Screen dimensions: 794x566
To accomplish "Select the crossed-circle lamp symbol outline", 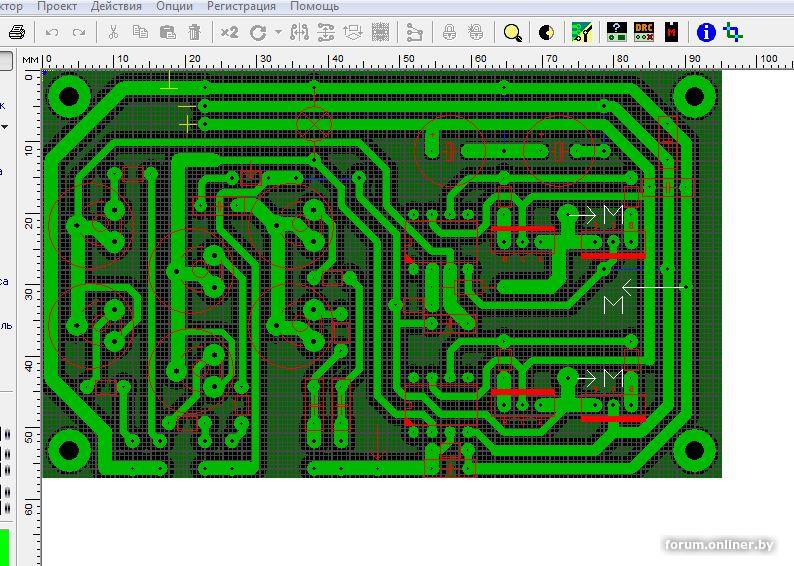I will point(314,124).
